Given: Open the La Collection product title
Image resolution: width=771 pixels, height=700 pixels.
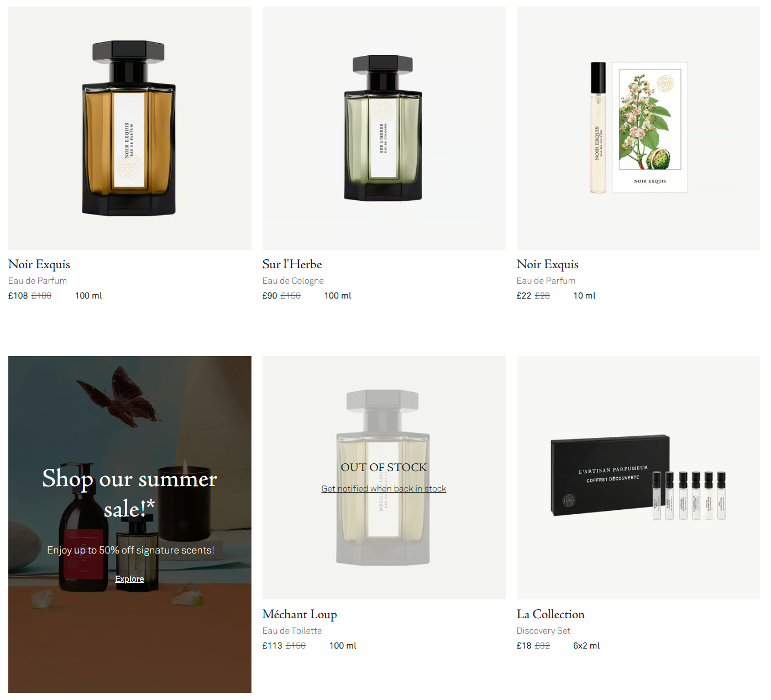Looking at the screenshot, I should point(550,614).
